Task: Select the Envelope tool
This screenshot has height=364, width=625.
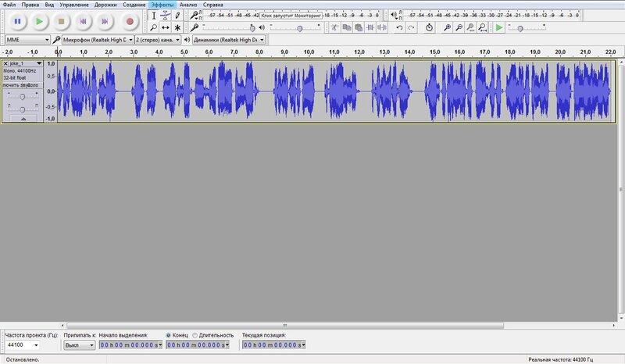Action: (x=166, y=15)
